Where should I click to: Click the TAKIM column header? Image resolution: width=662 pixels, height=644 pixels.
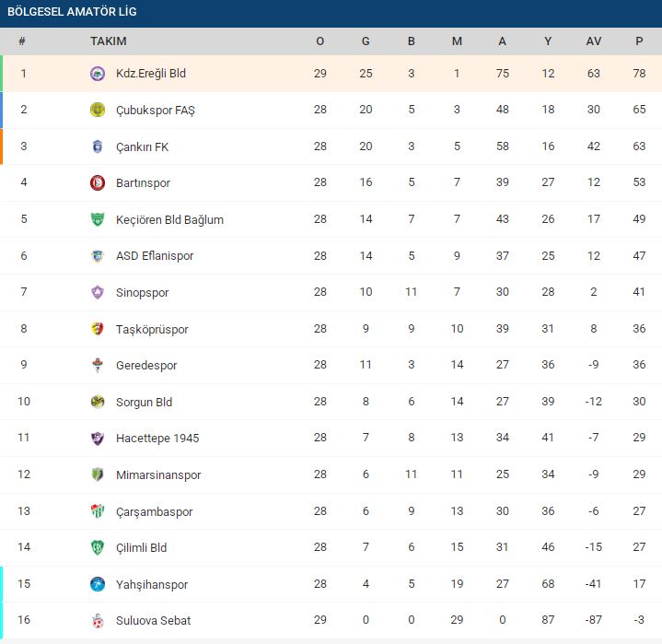click(x=109, y=41)
